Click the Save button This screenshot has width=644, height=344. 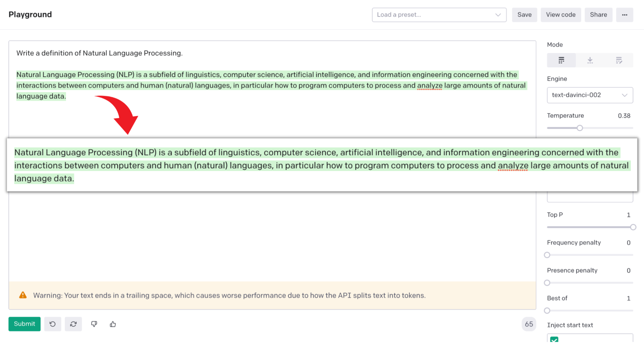click(524, 15)
